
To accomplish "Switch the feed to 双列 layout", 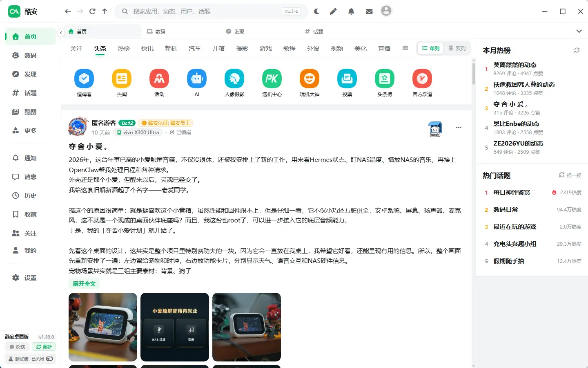I will pos(457,48).
